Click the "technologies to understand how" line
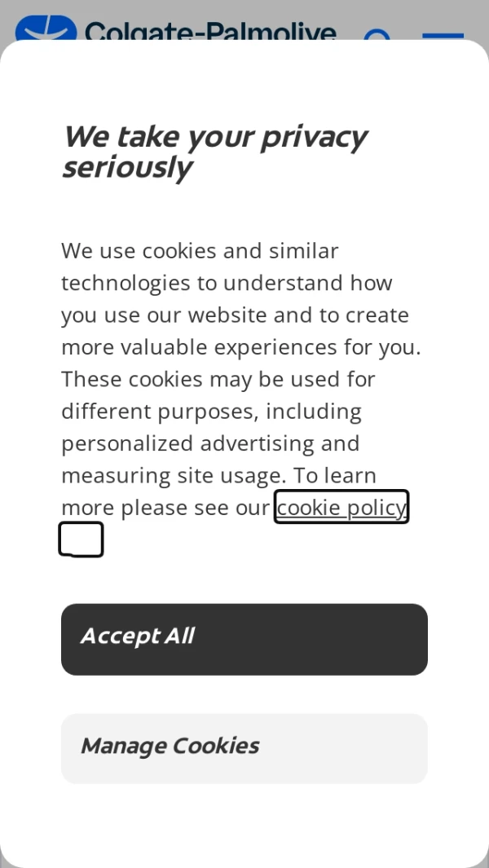Viewport: 489px width, 868px height. (227, 283)
